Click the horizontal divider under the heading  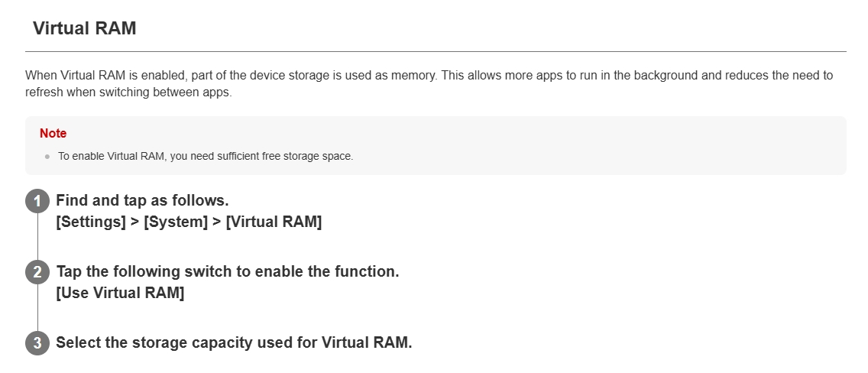tap(436, 51)
